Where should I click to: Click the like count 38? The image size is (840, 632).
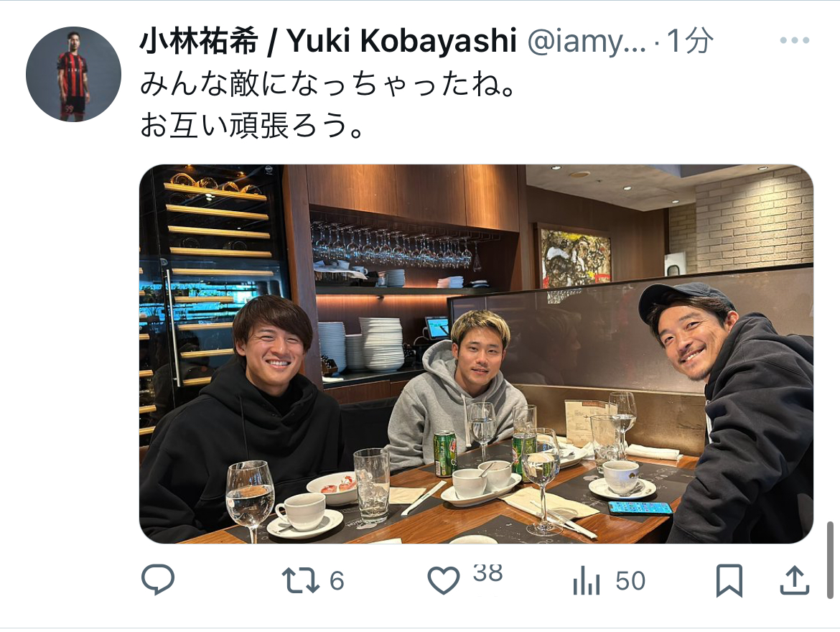(x=487, y=573)
